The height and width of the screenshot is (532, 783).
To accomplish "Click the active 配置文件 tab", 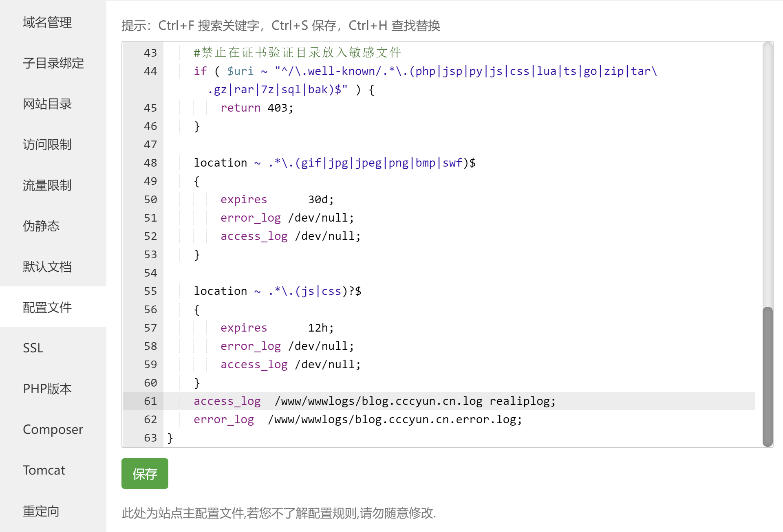I will coord(47,308).
